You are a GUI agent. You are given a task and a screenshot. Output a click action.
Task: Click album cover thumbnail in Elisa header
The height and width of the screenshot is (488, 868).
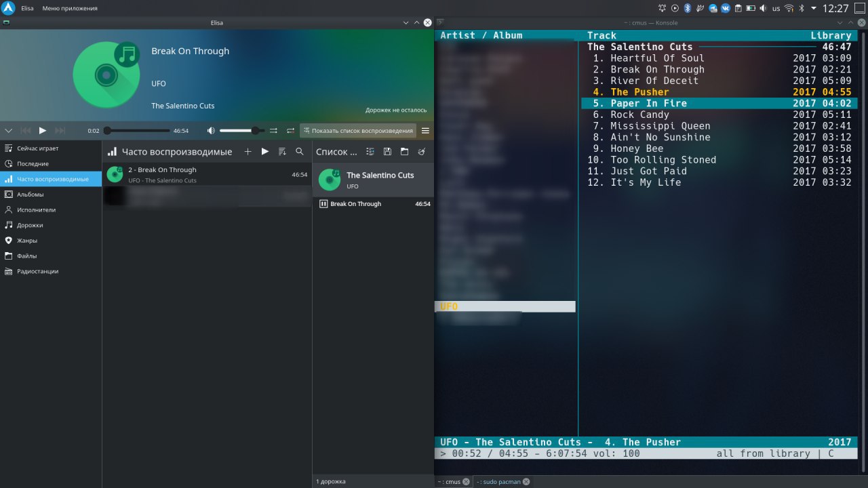click(106, 74)
